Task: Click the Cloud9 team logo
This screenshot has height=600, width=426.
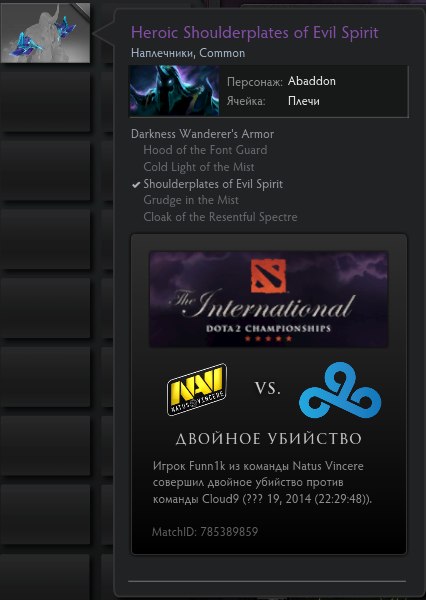Action: [340, 390]
